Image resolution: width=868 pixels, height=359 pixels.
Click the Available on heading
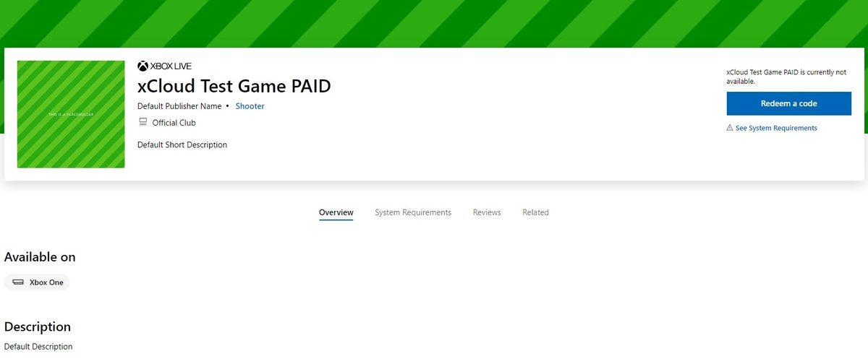pos(40,257)
